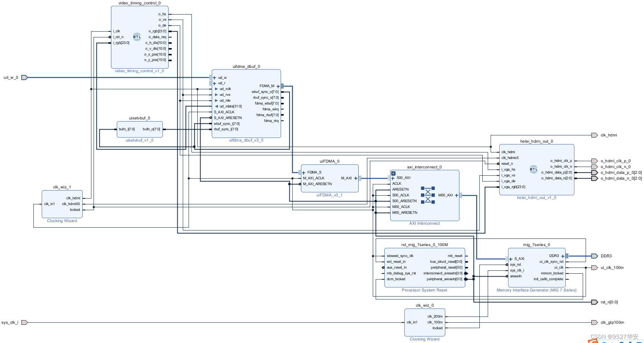644x343 pixels.
Task: Expand the S00_AXI interface pin
Action: point(393,178)
